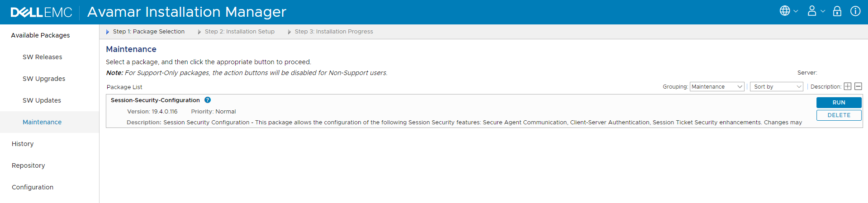This screenshot has height=203, width=868.
Task: Click Step 3: Installation Progress
Action: tap(333, 32)
